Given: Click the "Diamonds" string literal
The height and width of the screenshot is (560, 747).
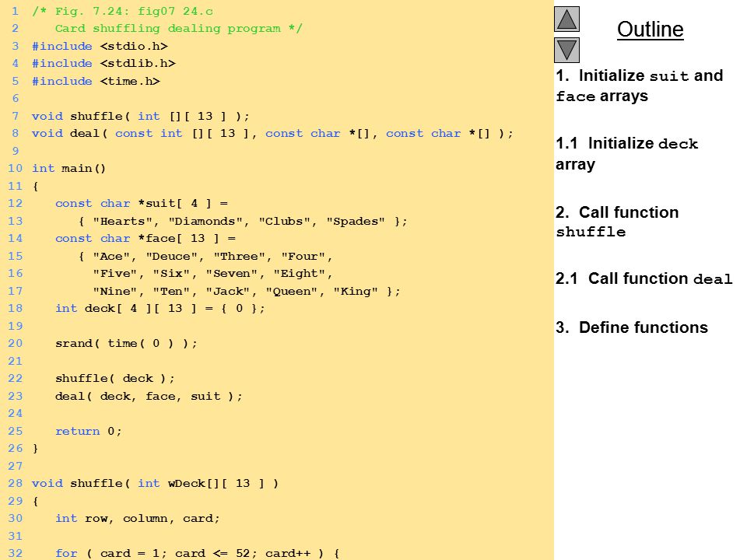Looking at the screenshot, I should (205, 222).
